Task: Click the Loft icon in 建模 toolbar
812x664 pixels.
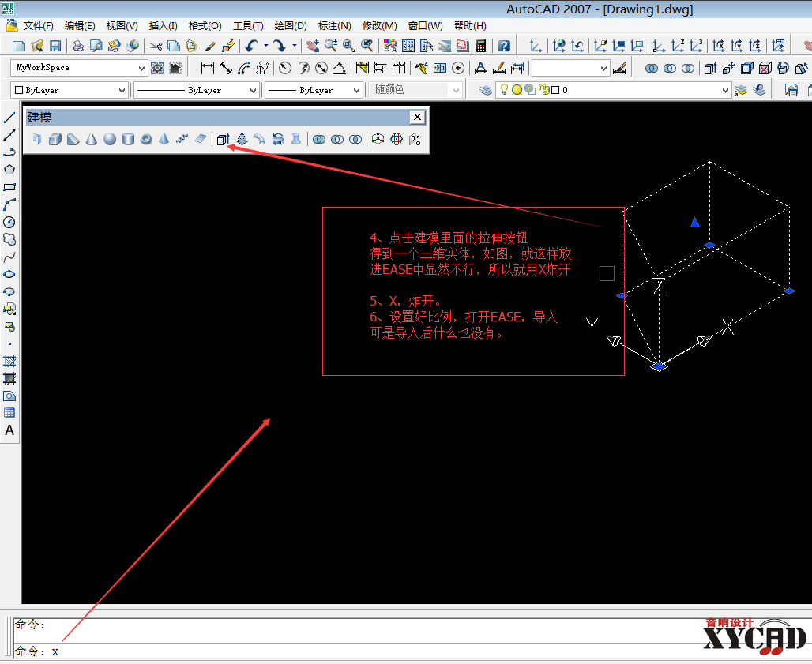Action: coord(296,139)
